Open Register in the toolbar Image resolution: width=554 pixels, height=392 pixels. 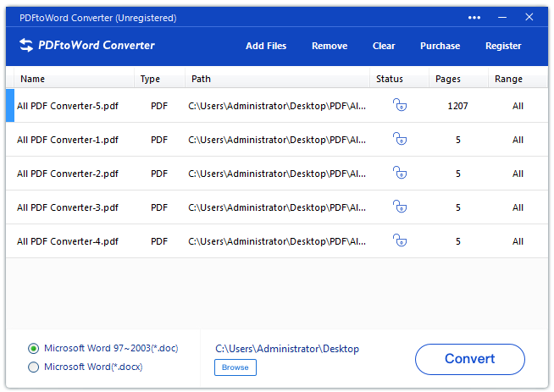[503, 46]
